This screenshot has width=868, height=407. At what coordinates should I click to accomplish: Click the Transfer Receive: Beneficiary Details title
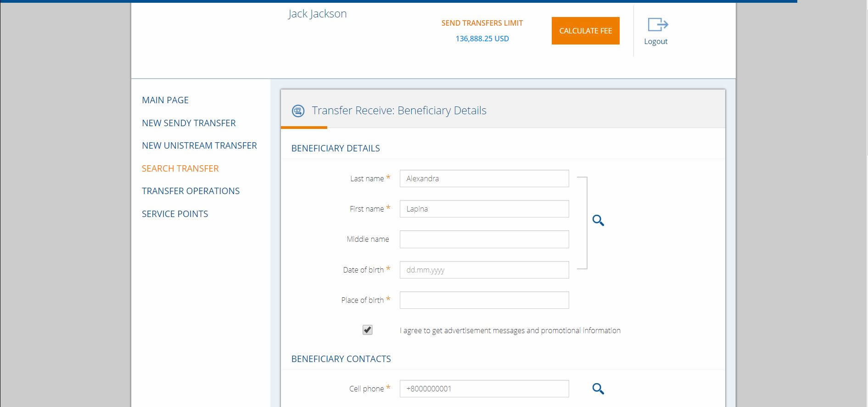[399, 111]
